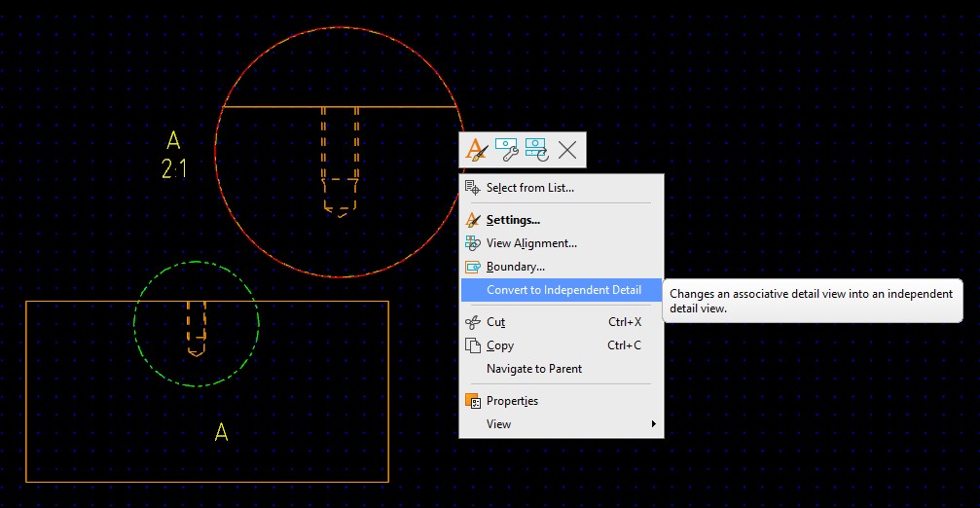Expand the View submenu
The image size is (980, 508).
click(562, 424)
